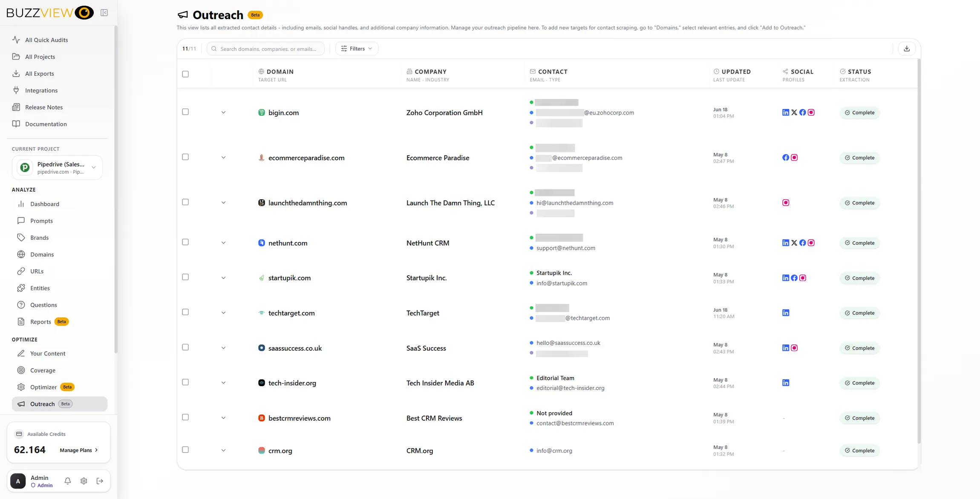980x499 pixels.
Task: Click Complete status for crm.org
Action: pos(859,450)
